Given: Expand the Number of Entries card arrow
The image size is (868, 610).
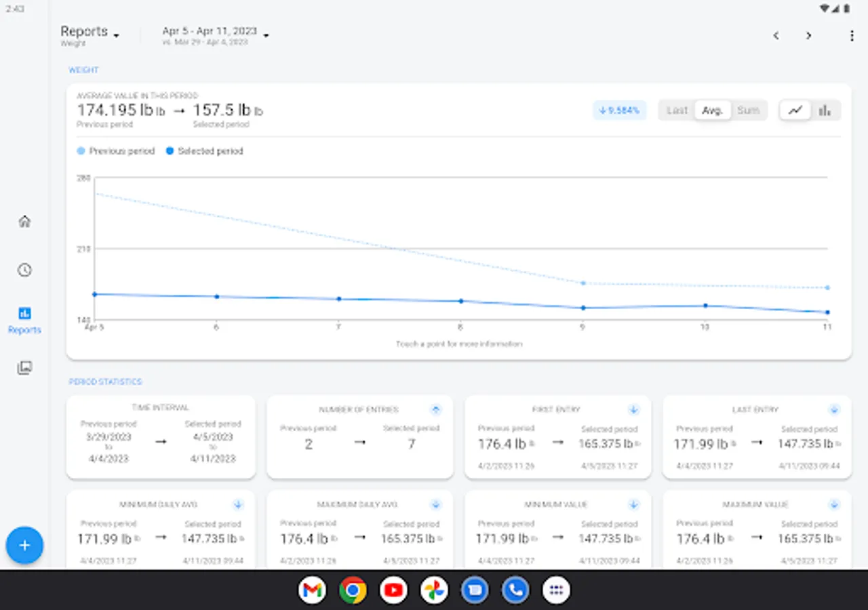Looking at the screenshot, I should [436, 409].
